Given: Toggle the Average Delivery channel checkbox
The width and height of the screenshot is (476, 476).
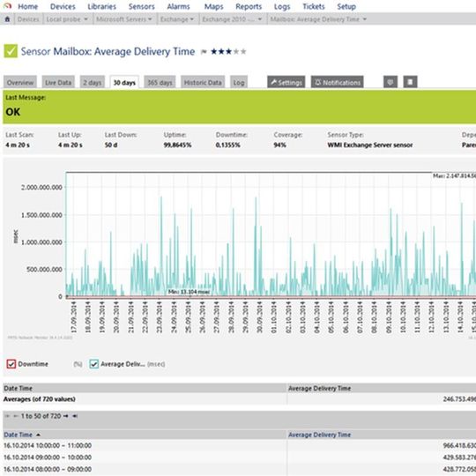Looking at the screenshot, I should [94, 364].
